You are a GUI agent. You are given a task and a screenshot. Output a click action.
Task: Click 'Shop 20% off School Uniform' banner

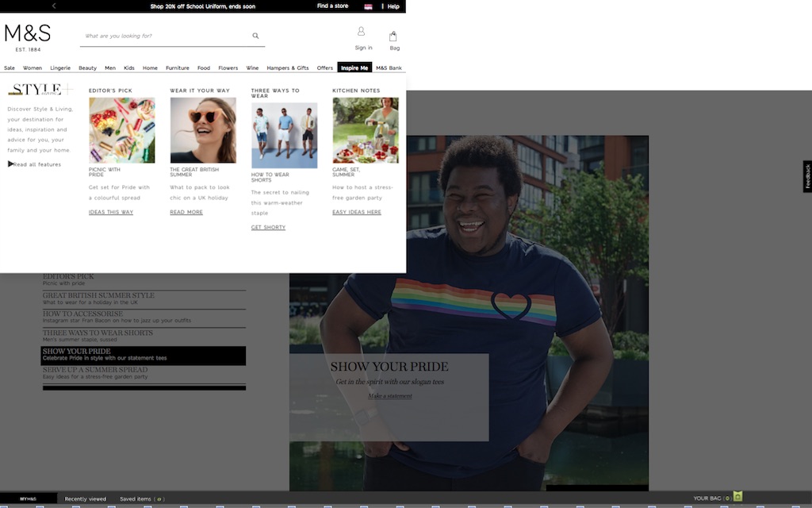pos(202,6)
